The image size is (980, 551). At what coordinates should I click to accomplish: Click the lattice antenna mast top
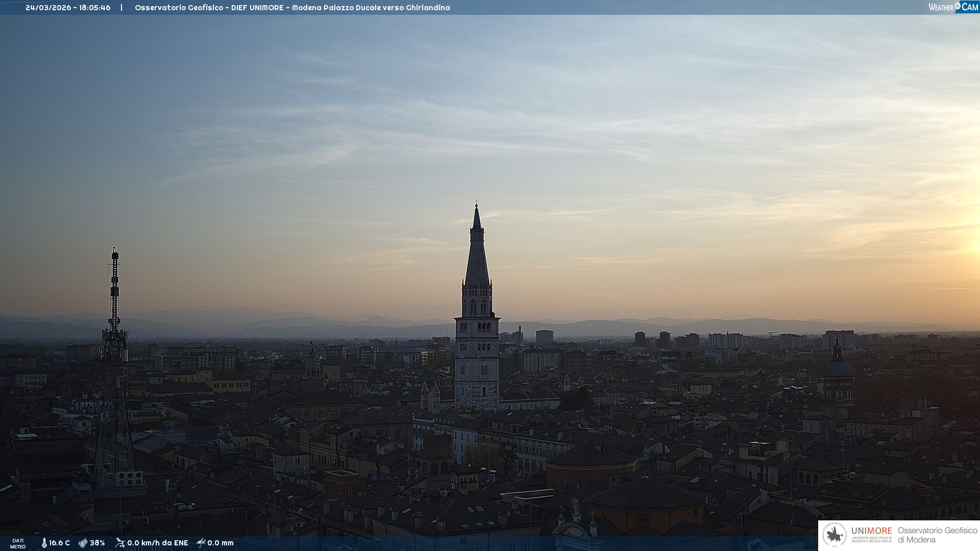point(115,255)
